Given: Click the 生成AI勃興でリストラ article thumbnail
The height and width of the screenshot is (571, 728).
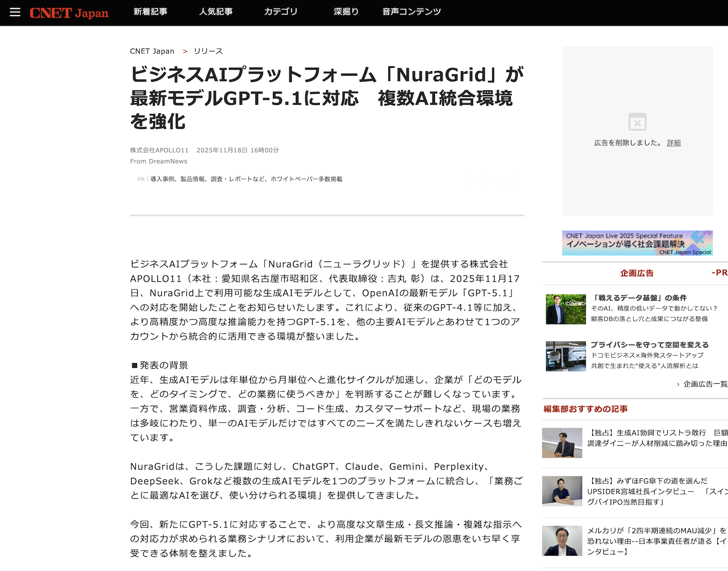Looking at the screenshot, I should 562,443.
